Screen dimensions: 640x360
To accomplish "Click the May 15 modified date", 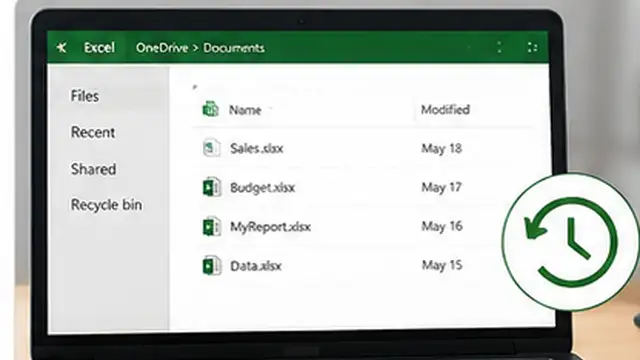I will (442, 265).
